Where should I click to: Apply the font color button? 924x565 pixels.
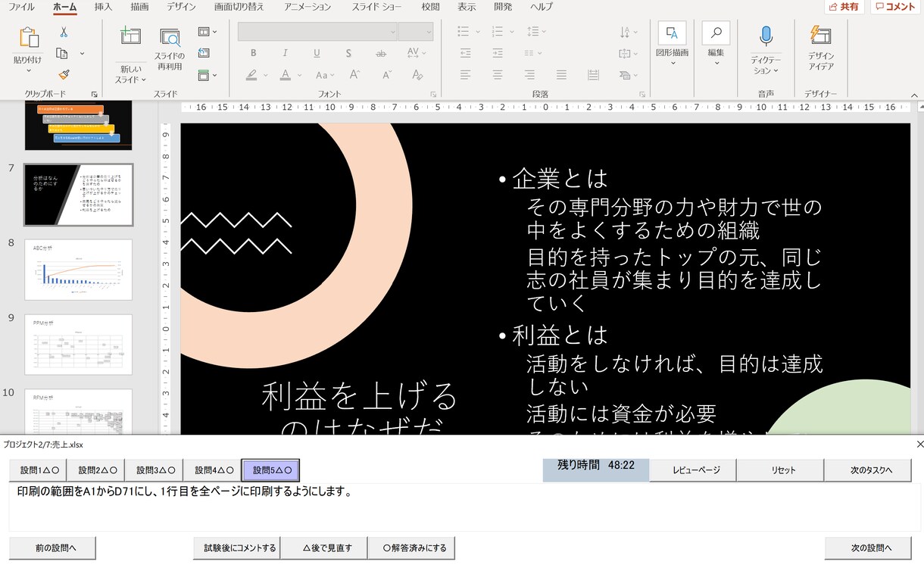click(286, 75)
